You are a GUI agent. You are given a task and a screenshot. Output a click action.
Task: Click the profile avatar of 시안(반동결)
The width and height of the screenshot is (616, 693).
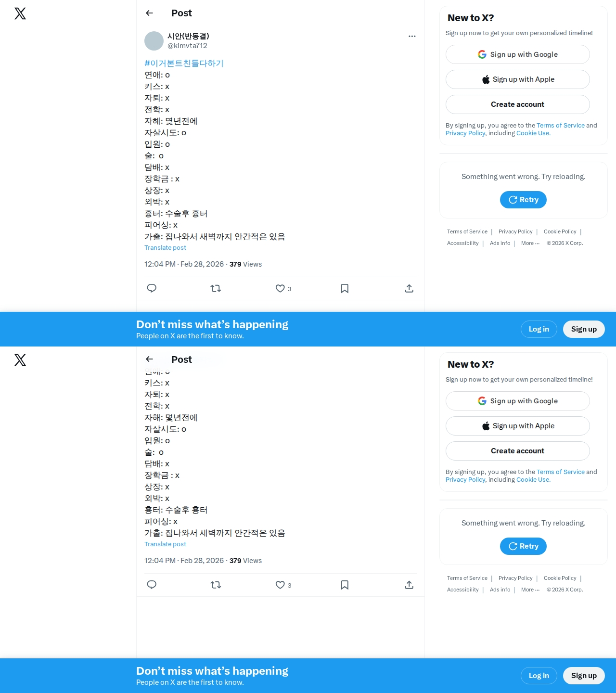[x=154, y=41]
